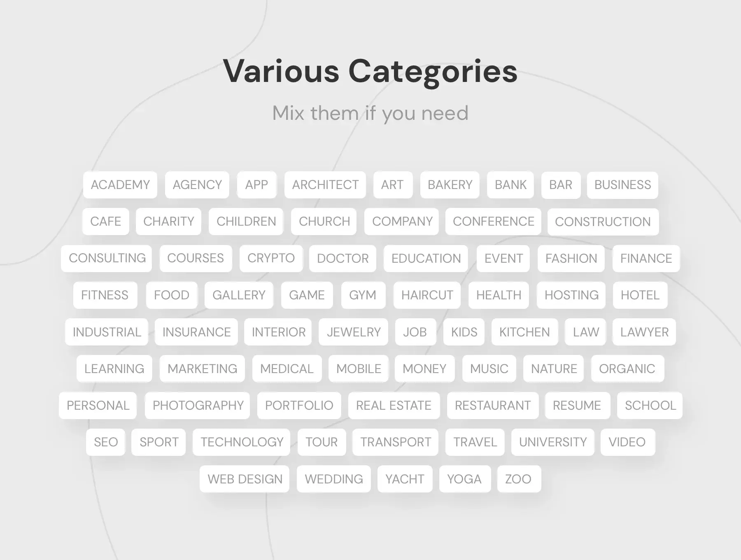Select the ORGANIC category tag
The image size is (741, 560).
tap(627, 369)
